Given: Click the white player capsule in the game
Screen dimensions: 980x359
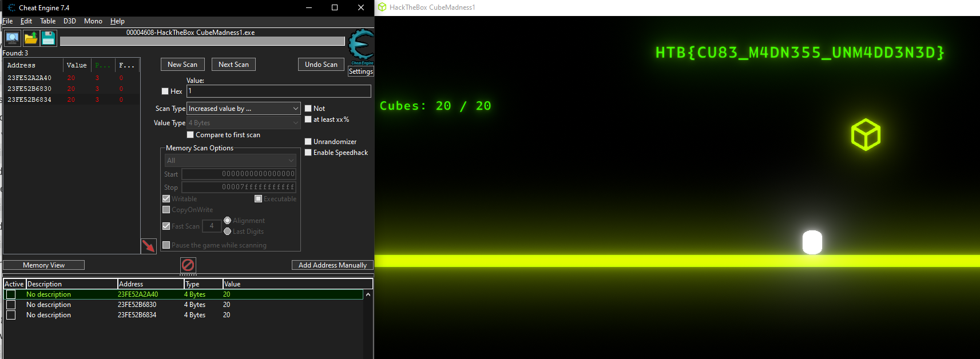Looking at the screenshot, I should coord(812,242).
